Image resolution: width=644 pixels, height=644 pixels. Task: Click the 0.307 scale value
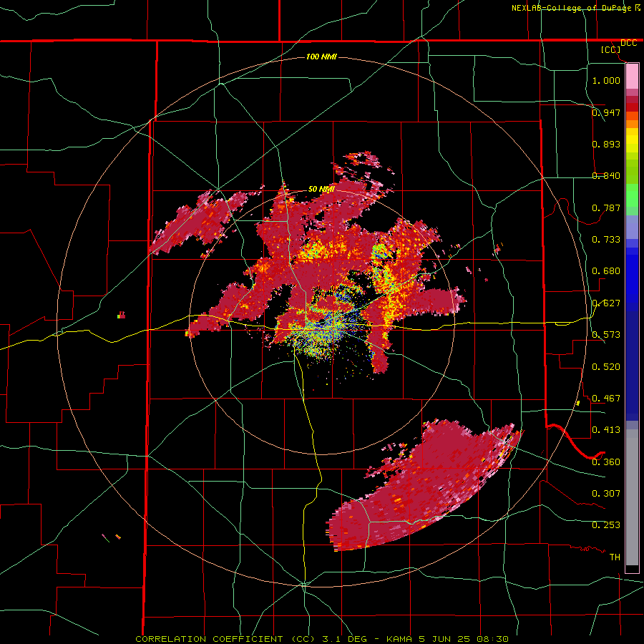(x=606, y=493)
